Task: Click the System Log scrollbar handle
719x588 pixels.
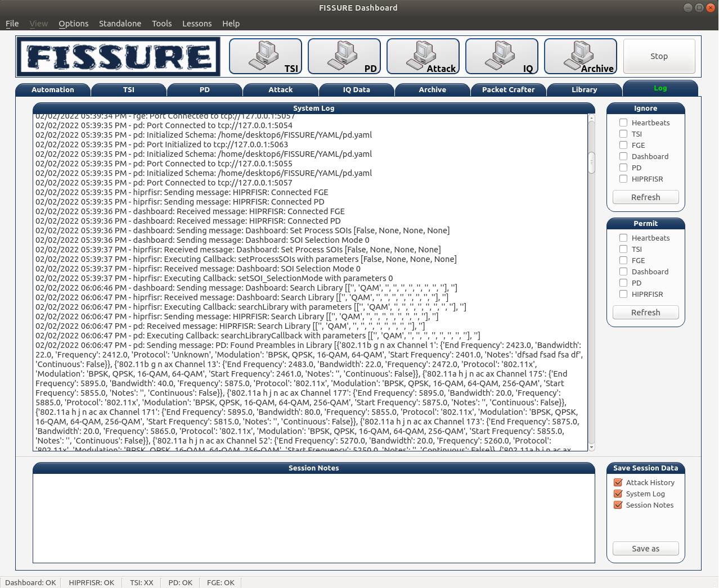Action: click(591, 163)
